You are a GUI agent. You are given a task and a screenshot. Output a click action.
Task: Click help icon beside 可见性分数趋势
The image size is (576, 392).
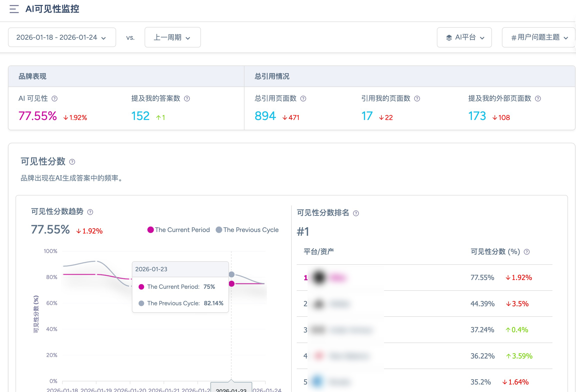(90, 212)
